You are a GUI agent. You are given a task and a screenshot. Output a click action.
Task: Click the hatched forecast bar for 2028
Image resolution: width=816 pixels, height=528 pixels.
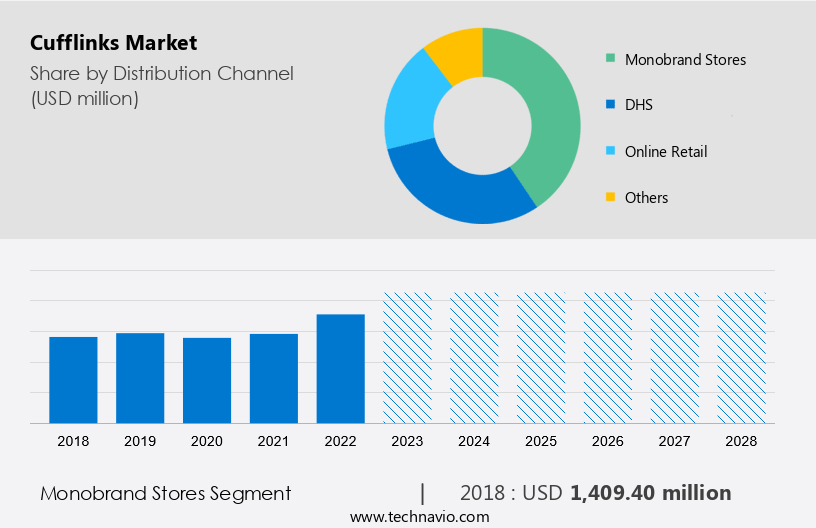click(742, 357)
